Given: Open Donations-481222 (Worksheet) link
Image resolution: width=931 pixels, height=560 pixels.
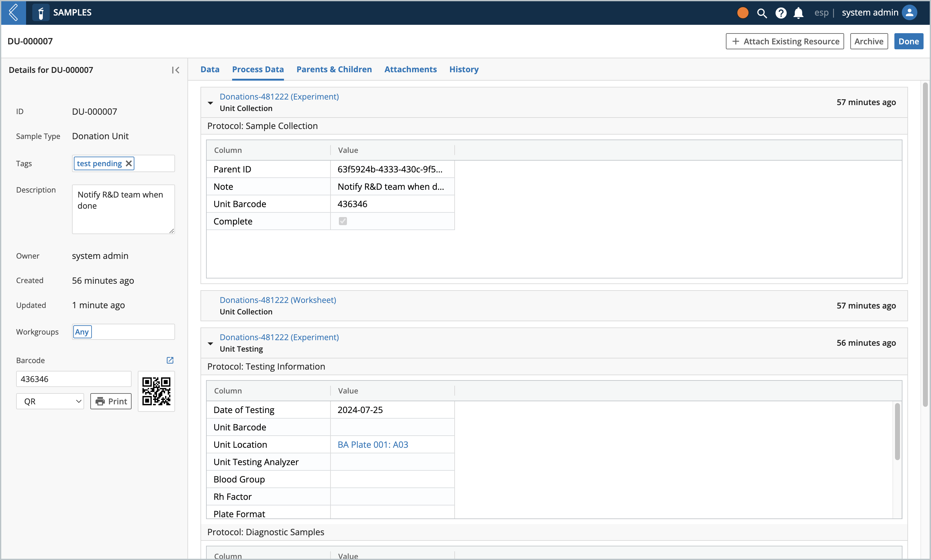Looking at the screenshot, I should click(x=278, y=300).
